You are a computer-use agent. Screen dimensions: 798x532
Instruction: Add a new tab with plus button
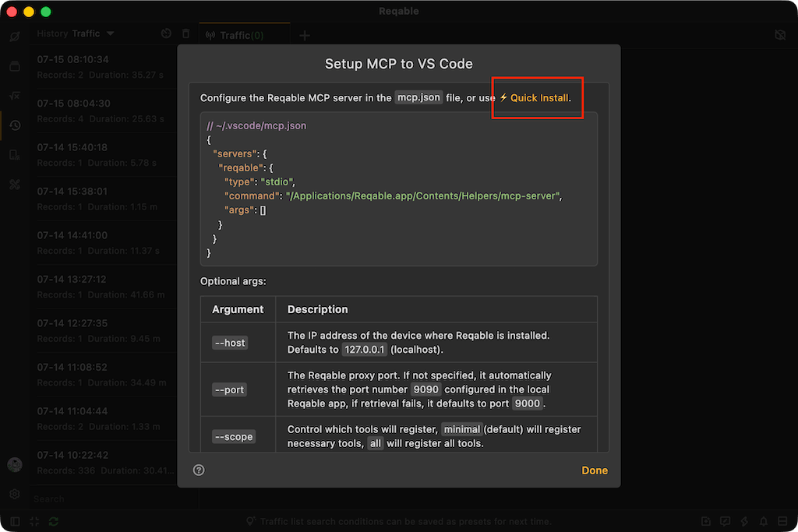pyautogui.click(x=305, y=35)
